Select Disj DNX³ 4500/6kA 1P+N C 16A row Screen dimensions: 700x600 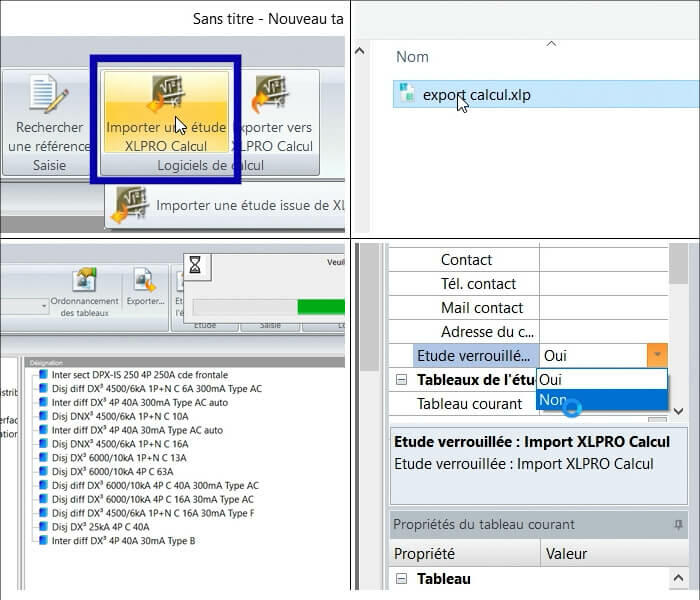pos(120,444)
